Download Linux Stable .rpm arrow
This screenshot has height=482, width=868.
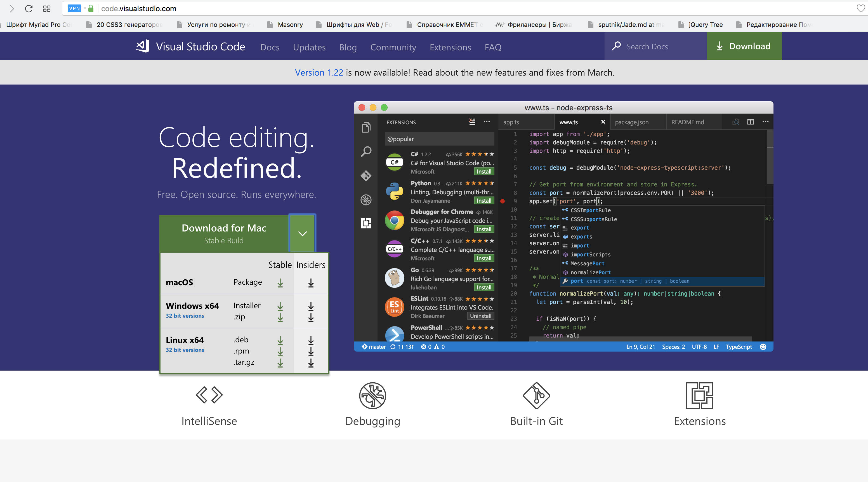280,352
